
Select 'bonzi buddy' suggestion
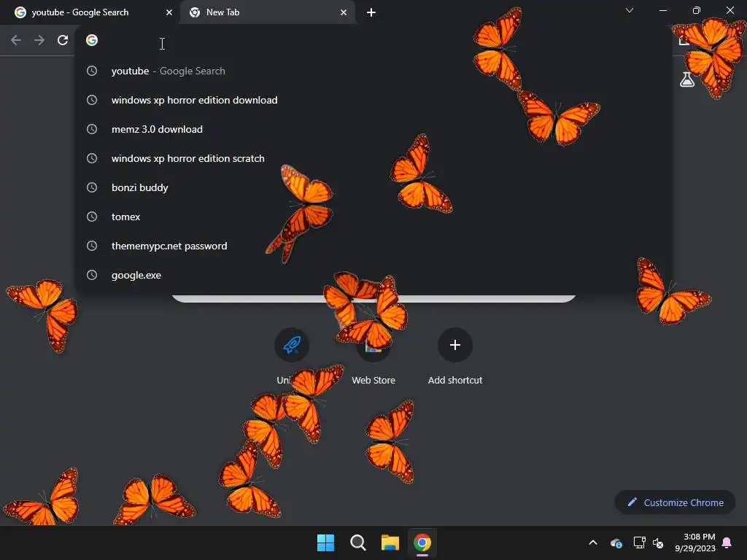click(x=373, y=187)
